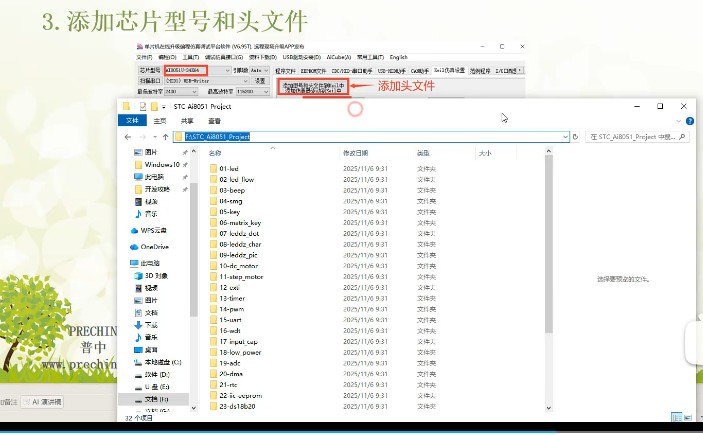Select the 18-low_power folder name
The width and height of the screenshot is (703, 435).
coord(240,352)
